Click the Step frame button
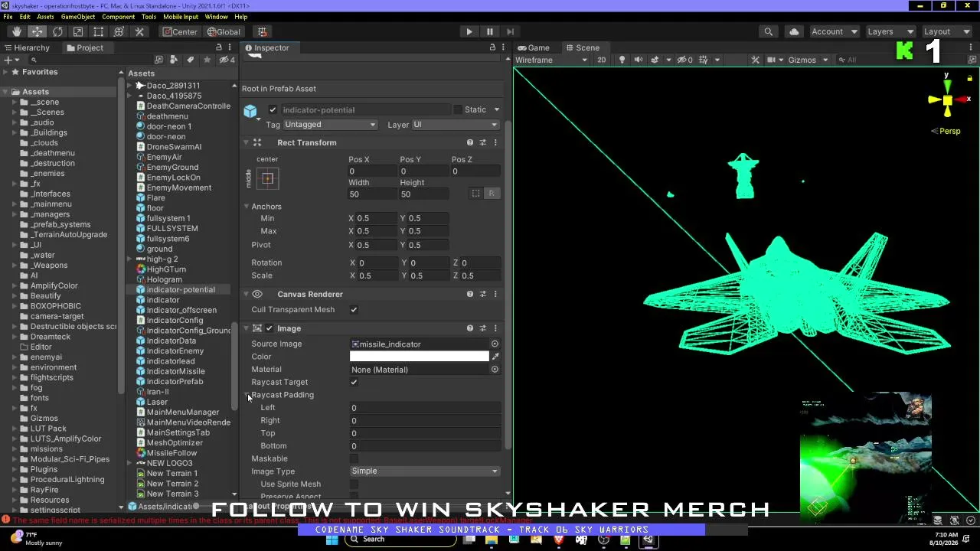Image resolution: width=980 pixels, height=551 pixels. coord(511,31)
